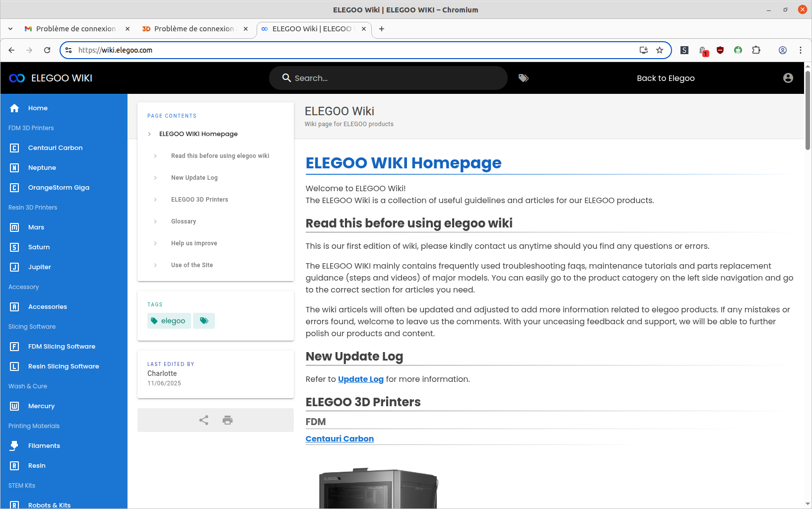Jump to Read this before using elegoo wiki
Viewport: 812px width, 509px height.
tap(220, 156)
